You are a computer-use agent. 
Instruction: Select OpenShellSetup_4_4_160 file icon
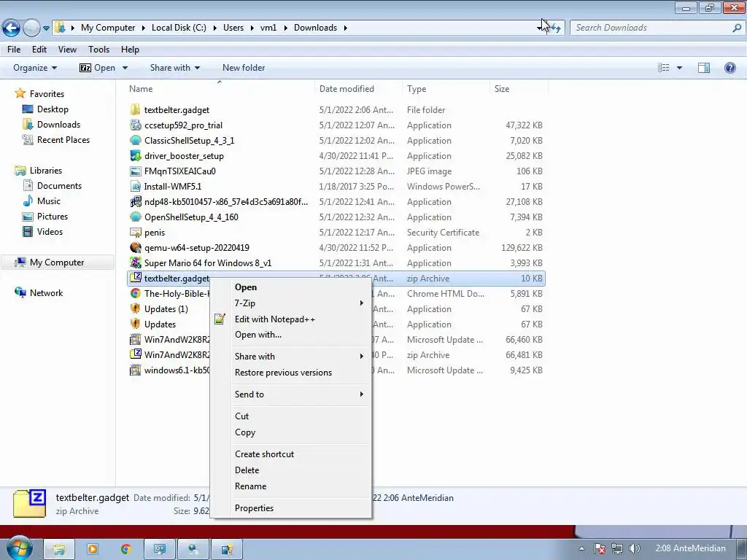click(135, 217)
